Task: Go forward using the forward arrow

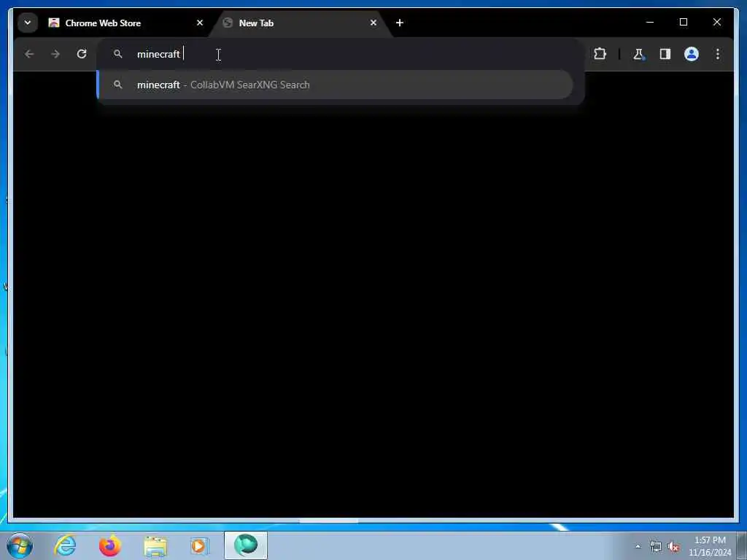Action: (55, 54)
